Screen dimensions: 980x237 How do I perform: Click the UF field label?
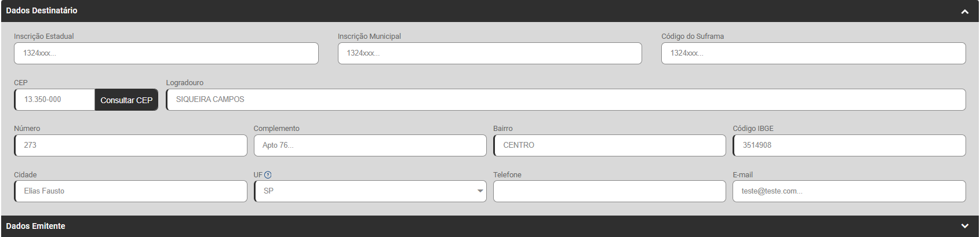click(x=258, y=175)
